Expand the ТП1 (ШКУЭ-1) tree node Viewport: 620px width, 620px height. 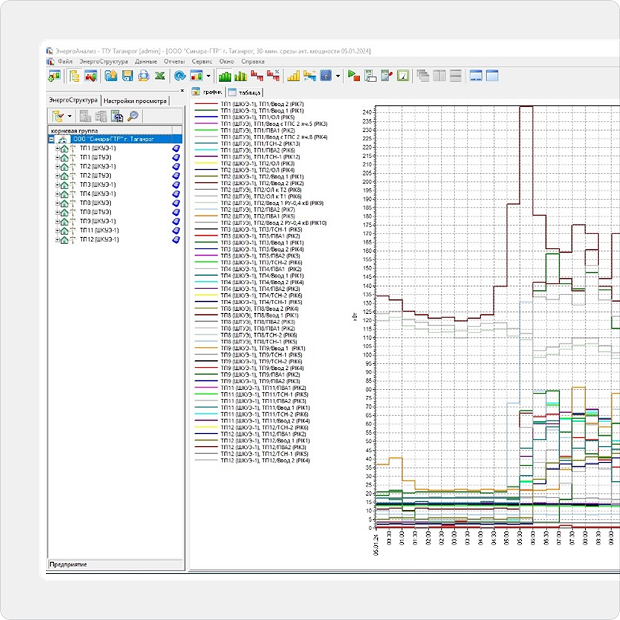pyautogui.click(x=57, y=148)
